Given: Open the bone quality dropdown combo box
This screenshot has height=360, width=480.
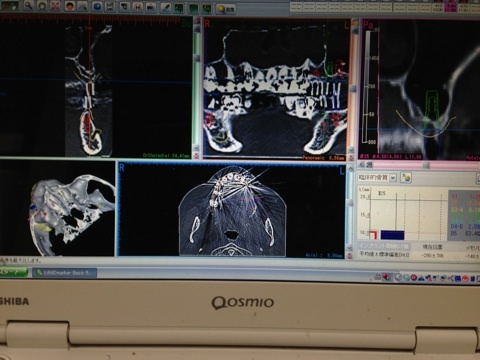Looking at the screenshot, I should [377, 177].
